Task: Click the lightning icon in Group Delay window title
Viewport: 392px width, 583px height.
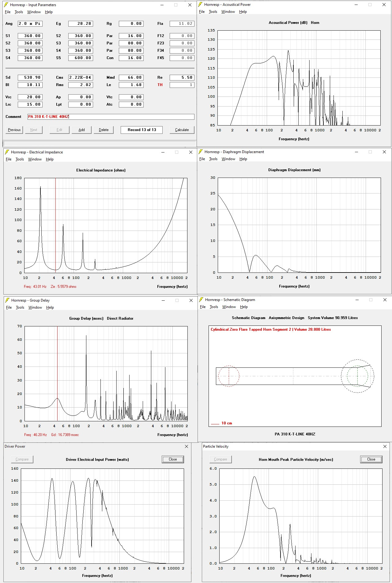Action: point(7,300)
